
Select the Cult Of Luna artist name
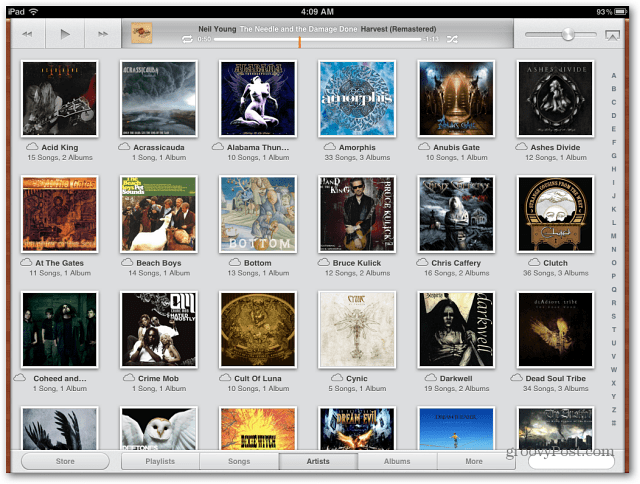click(x=258, y=379)
